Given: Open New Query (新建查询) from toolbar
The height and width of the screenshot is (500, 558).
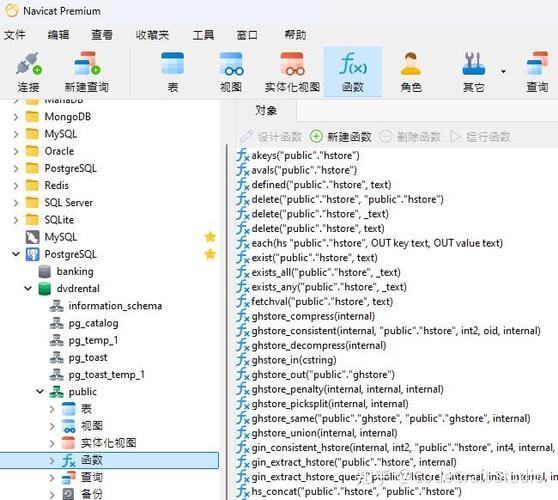Looking at the screenshot, I should (86, 72).
